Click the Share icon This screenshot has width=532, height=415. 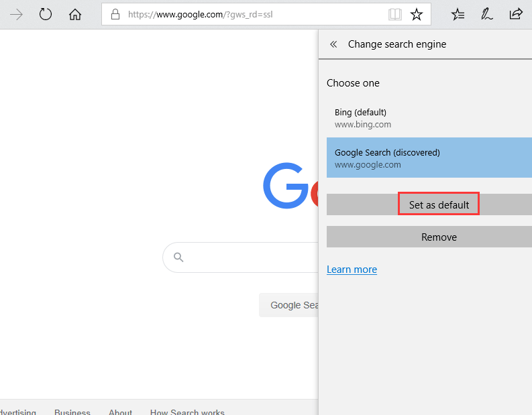pos(516,14)
